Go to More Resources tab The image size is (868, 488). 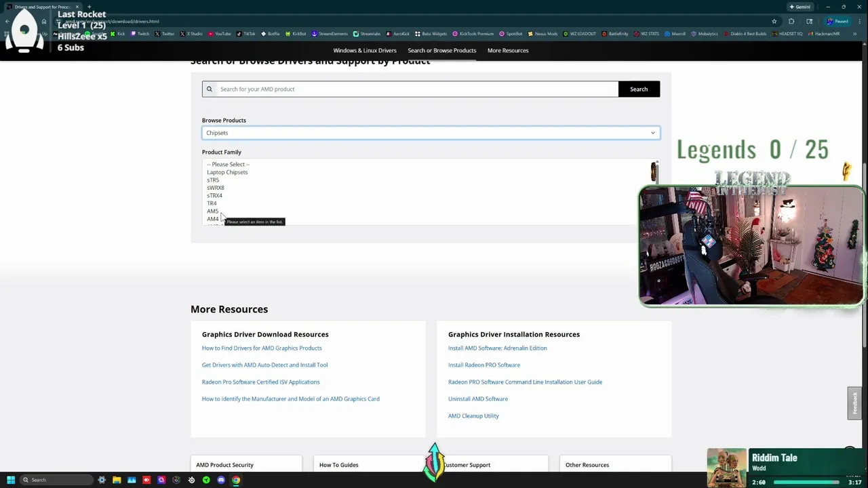[508, 50]
